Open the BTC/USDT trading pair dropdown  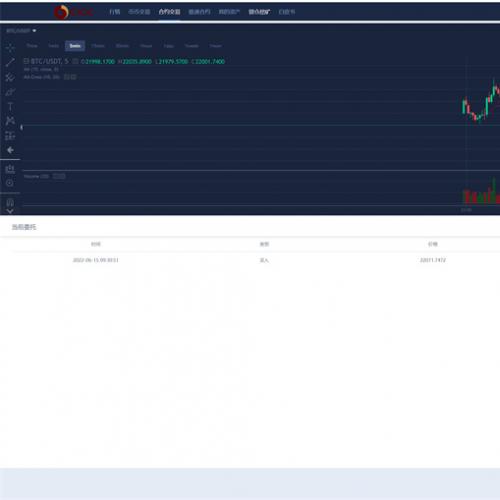21,31
